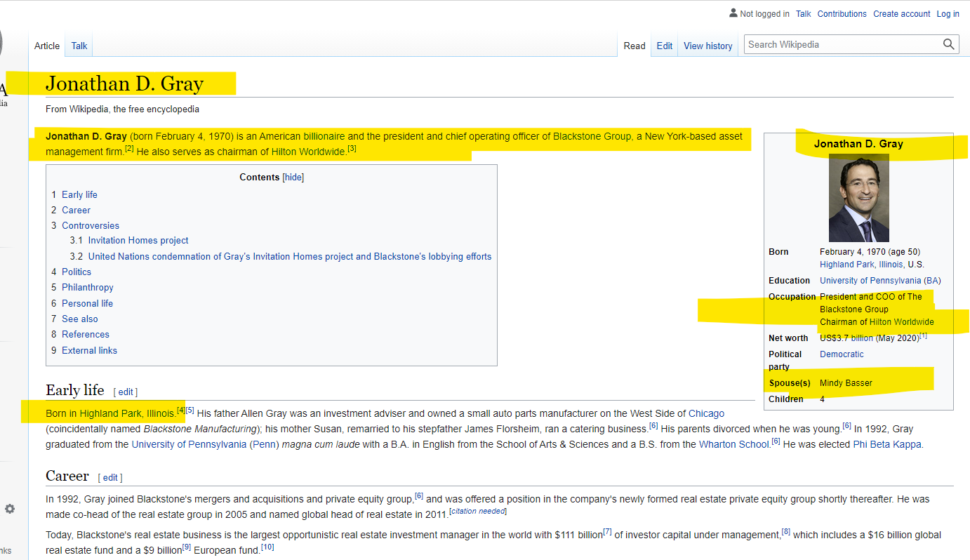Click the user icon beside Not logged in

tap(733, 13)
